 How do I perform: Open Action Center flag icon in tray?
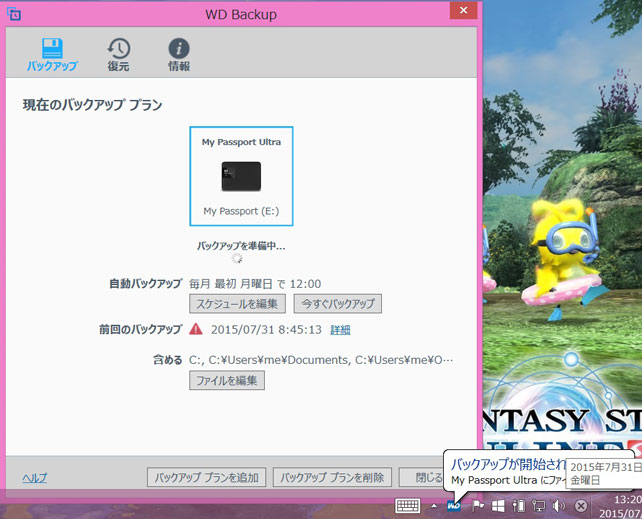[x=477, y=506]
